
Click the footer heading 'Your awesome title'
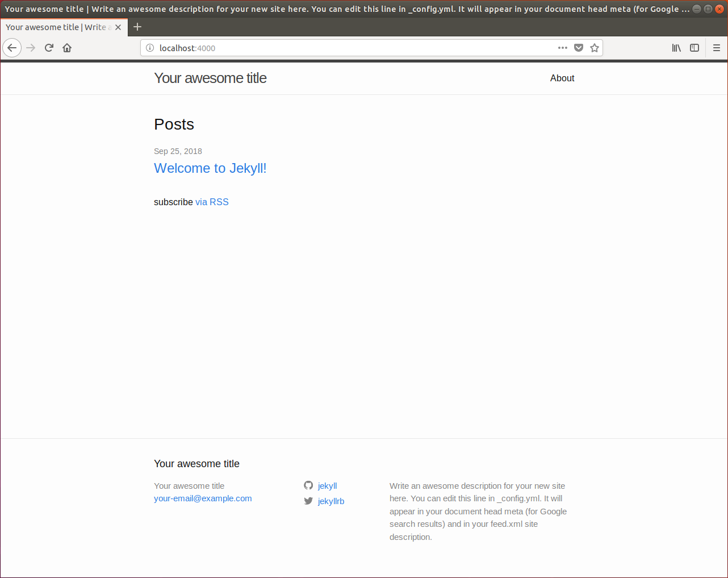pos(196,464)
